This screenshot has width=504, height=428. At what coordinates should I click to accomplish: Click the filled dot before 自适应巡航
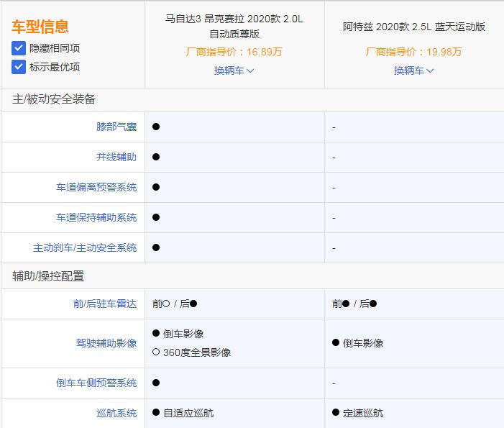[156, 412]
